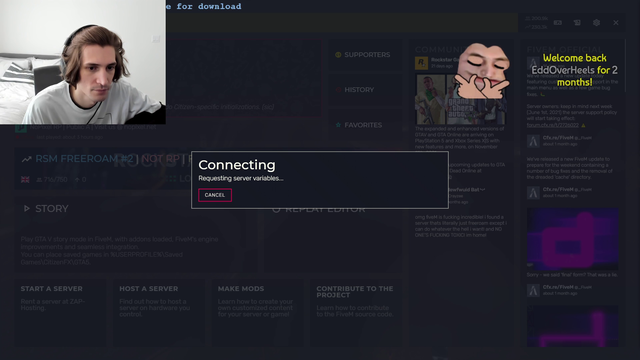Click the online players count in top bar
Screen dimensions: 640x360
tap(536, 19)
